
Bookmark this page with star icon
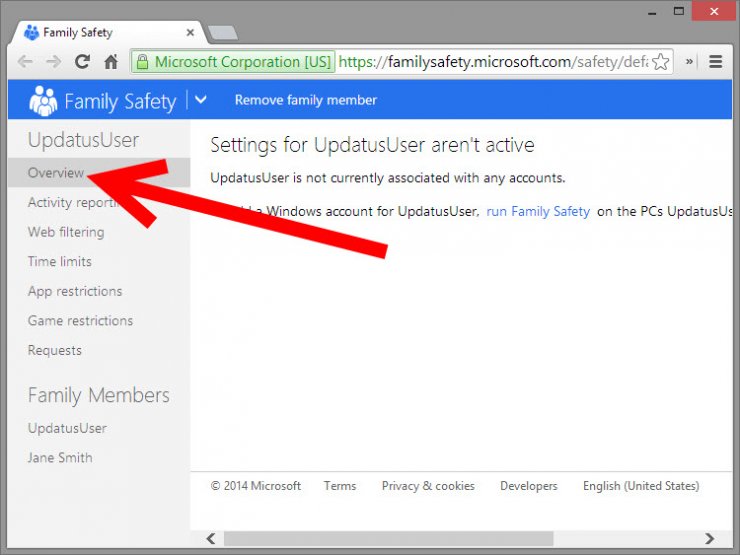[x=660, y=62]
